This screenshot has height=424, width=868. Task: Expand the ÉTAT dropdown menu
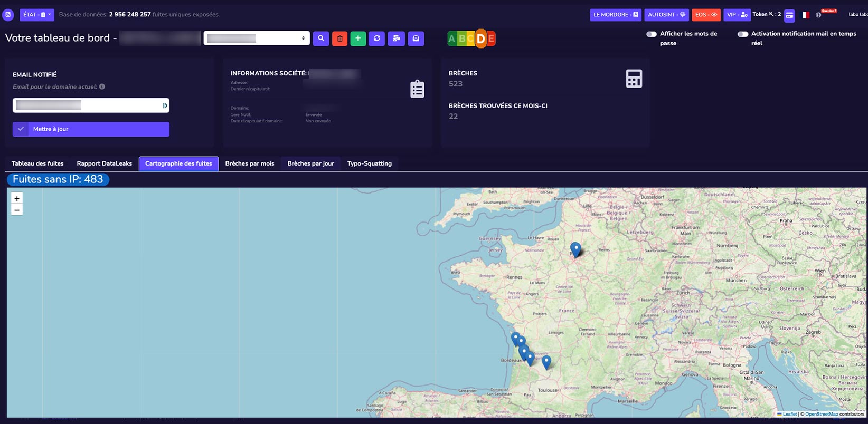click(x=37, y=15)
